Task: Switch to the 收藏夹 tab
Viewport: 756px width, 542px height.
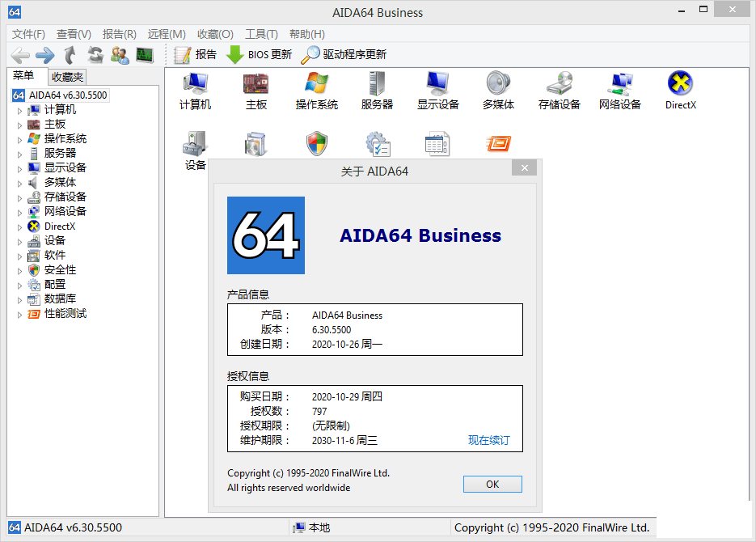Action: (x=67, y=77)
